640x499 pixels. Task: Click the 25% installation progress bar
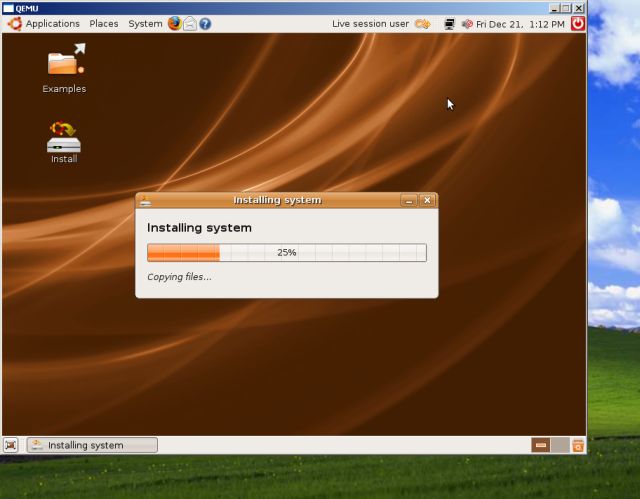287,253
